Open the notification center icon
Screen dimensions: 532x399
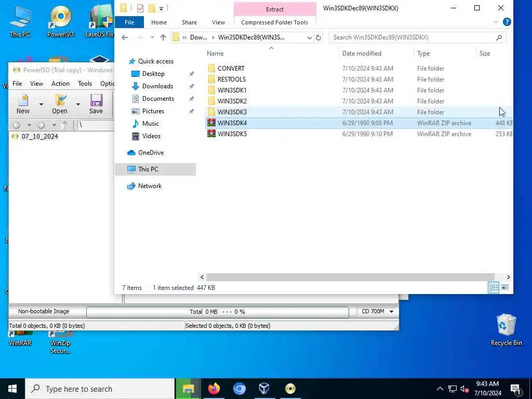516,389
